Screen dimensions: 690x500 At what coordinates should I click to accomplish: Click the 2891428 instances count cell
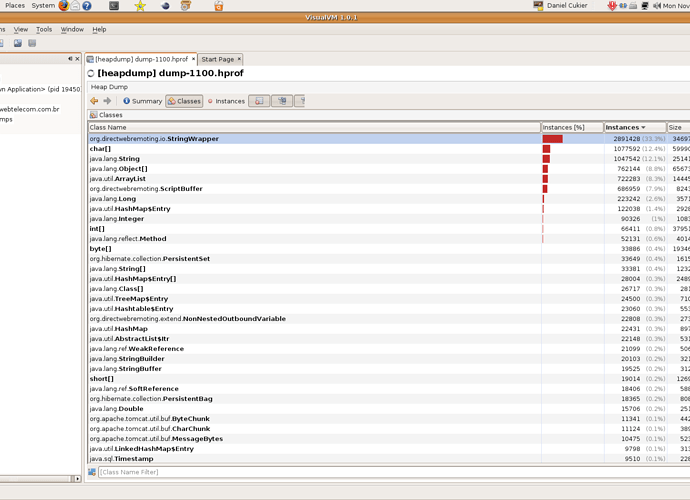[x=635, y=139]
